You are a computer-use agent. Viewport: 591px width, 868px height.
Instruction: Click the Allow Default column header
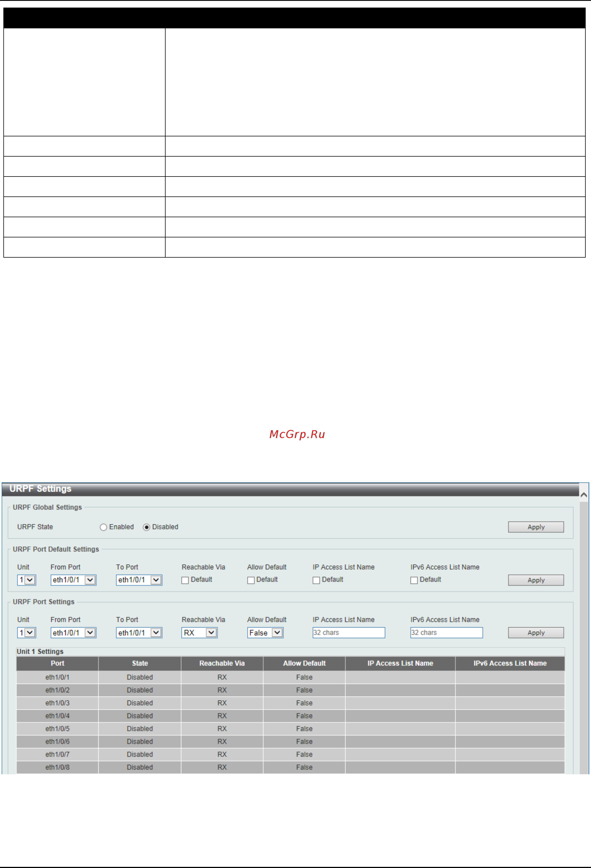pyautogui.click(x=304, y=664)
